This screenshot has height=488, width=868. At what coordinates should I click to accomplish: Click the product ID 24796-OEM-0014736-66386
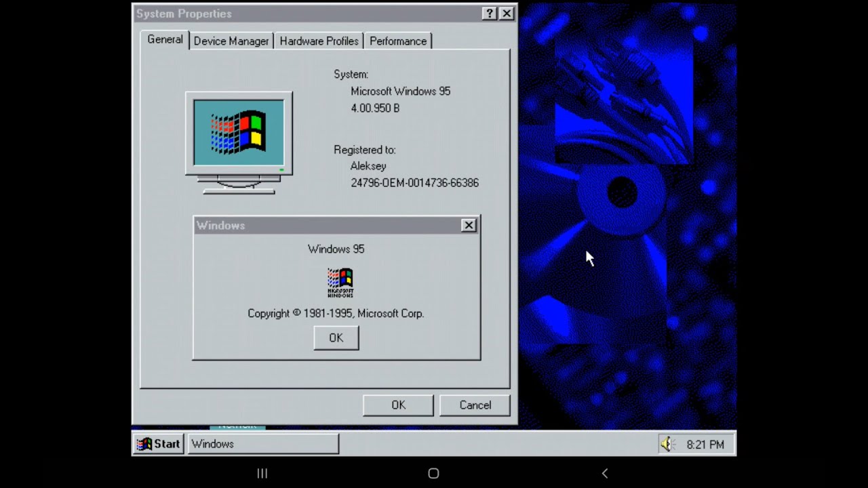[414, 183]
